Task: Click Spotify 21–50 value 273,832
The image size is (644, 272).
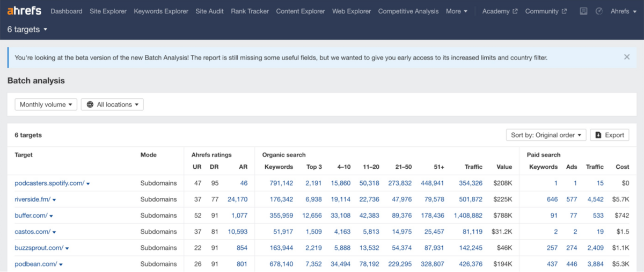Action: 400,183
